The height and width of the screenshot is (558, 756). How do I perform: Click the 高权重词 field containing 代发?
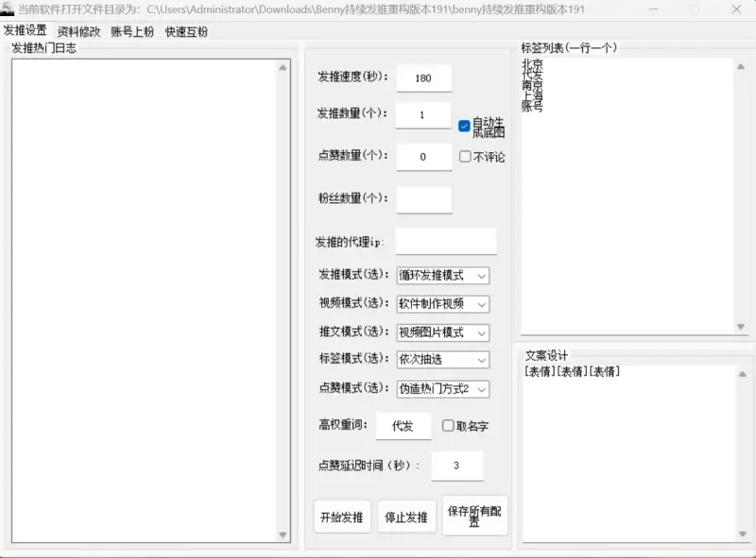(404, 426)
